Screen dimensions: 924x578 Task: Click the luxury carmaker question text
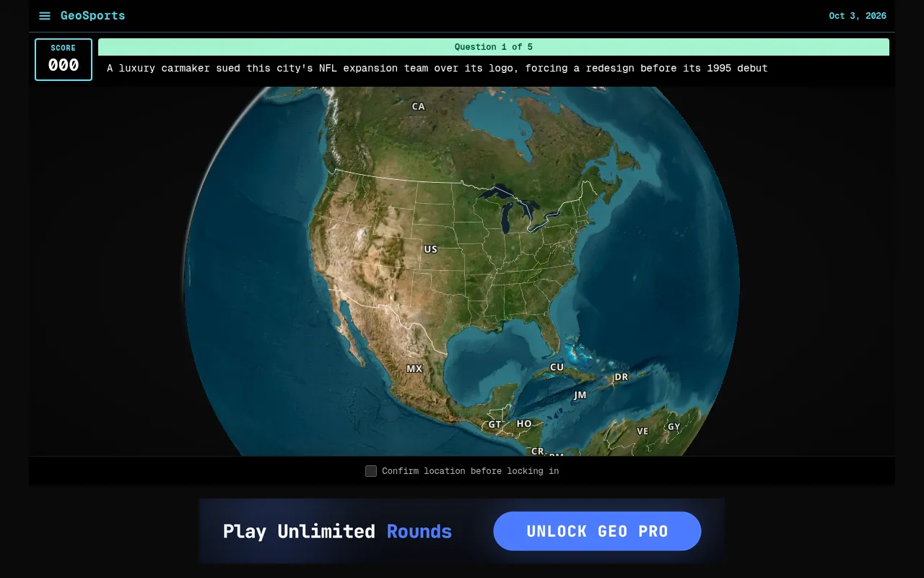click(x=437, y=69)
